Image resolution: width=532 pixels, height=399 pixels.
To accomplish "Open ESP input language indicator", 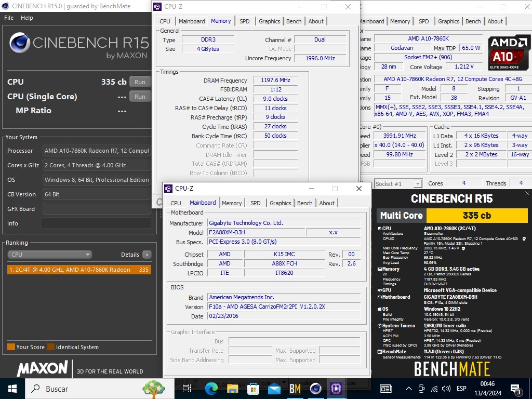I will pyautogui.click(x=461, y=389).
